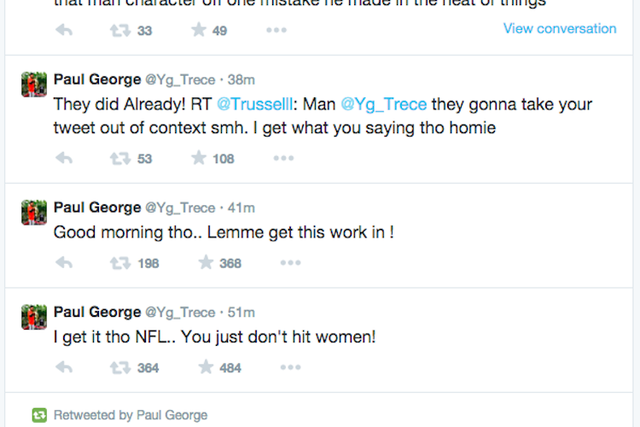Open Paul George avatar on 38m tweet
This screenshot has height=427, width=640.
[x=34, y=84]
